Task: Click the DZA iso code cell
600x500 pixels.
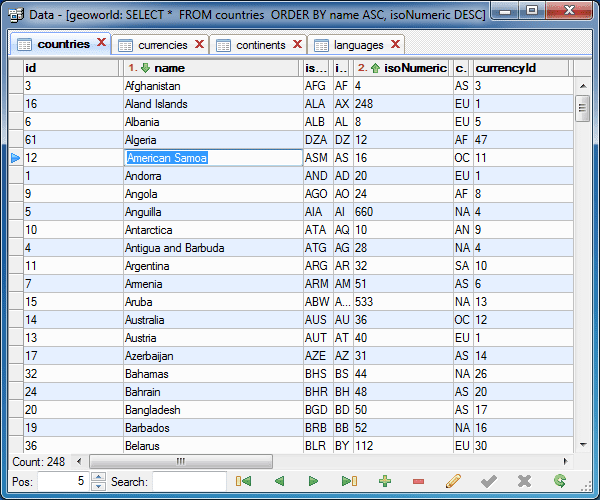Action: pos(318,140)
